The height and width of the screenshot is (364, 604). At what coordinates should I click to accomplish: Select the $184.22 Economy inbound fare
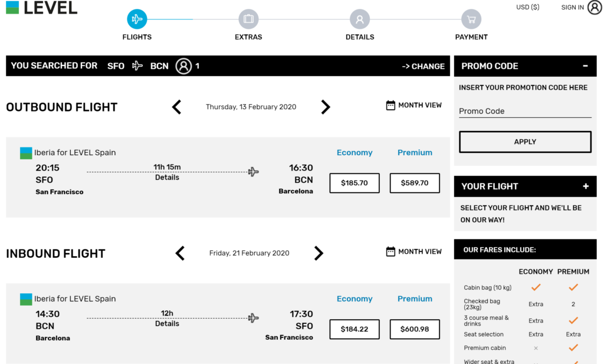(x=354, y=329)
